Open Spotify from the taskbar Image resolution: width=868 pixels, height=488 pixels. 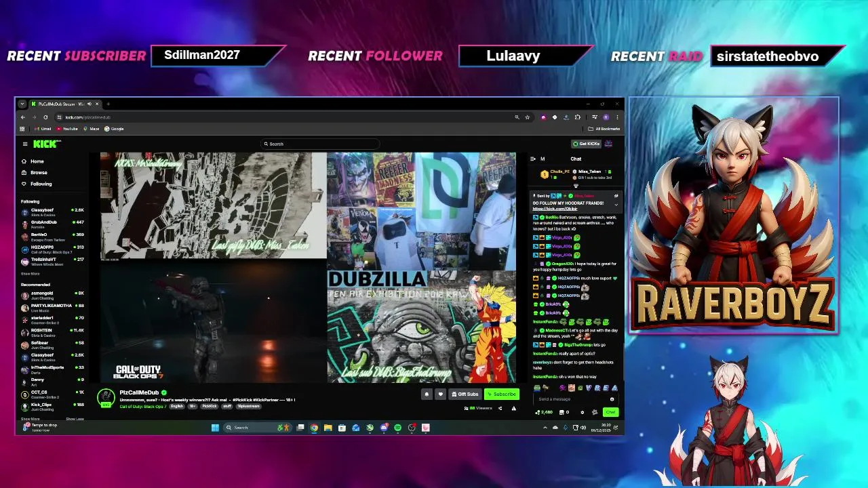(397, 428)
